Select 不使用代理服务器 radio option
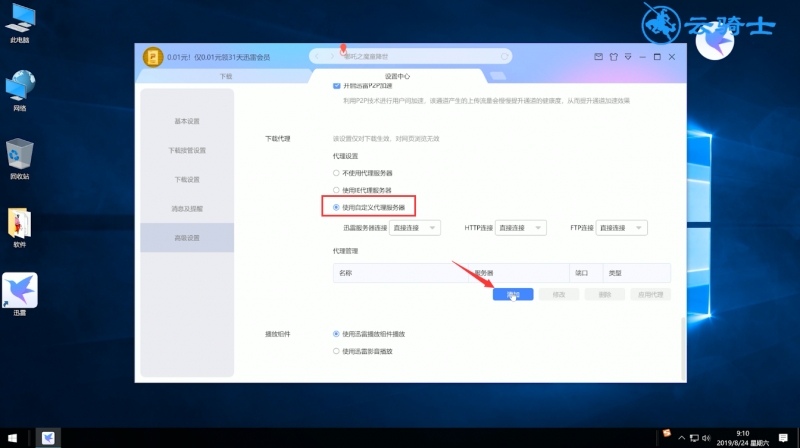 pyautogui.click(x=336, y=173)
